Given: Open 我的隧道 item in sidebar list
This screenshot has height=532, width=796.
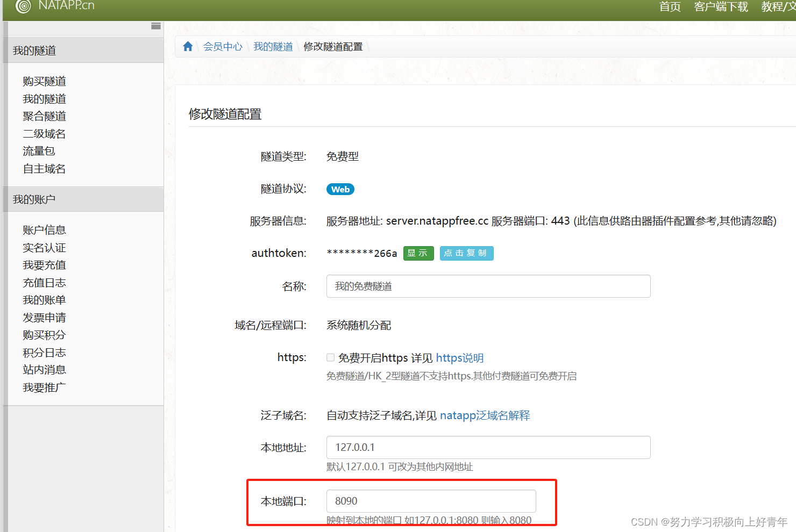Looking at the screenshot, I should 45,99.
